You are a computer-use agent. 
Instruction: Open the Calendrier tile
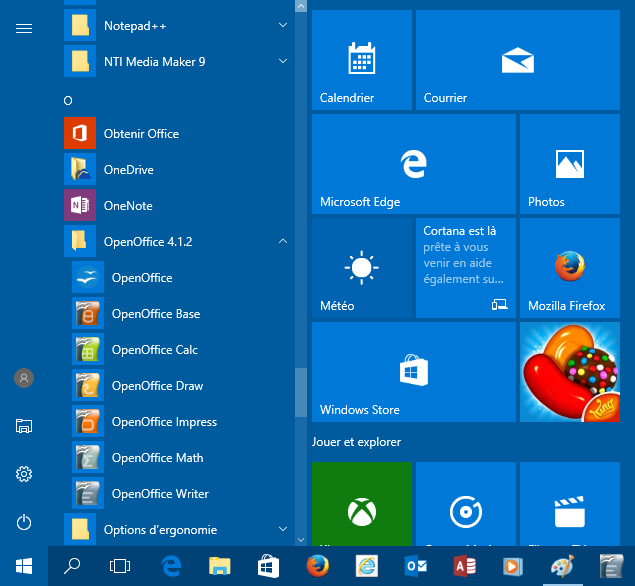[x=362, y=60]
